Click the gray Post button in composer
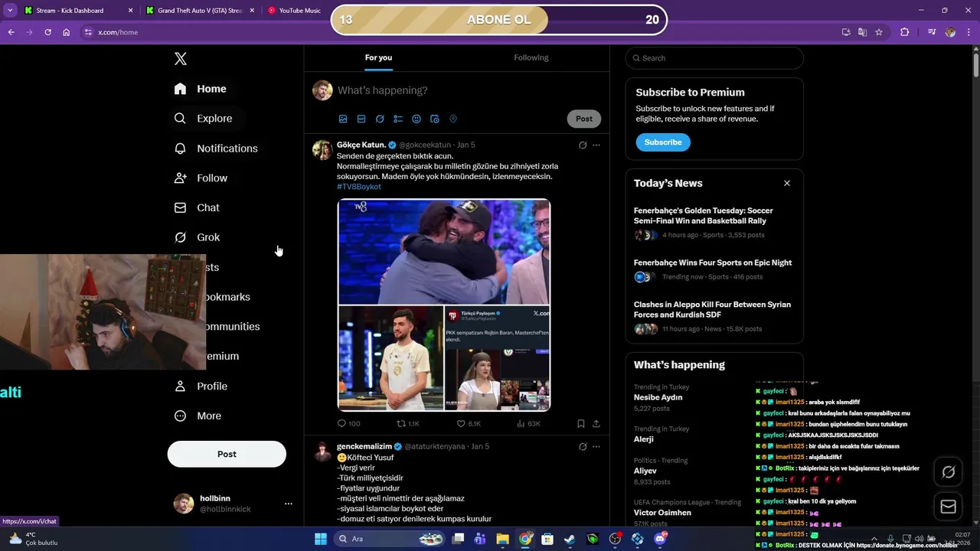The width and height of the screenshot is (980, 551). coord(584,119)
